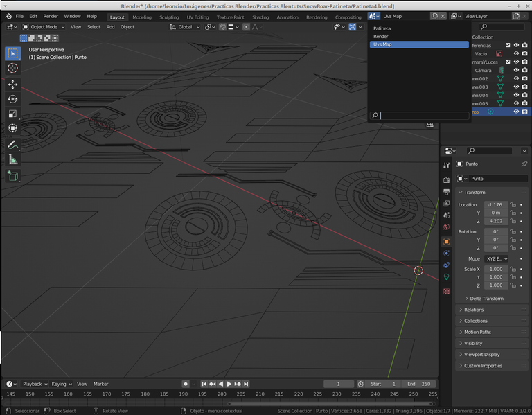Lock the Location X value
The width and height of the screenshot is (532, 415).
[x=513, y=204]
